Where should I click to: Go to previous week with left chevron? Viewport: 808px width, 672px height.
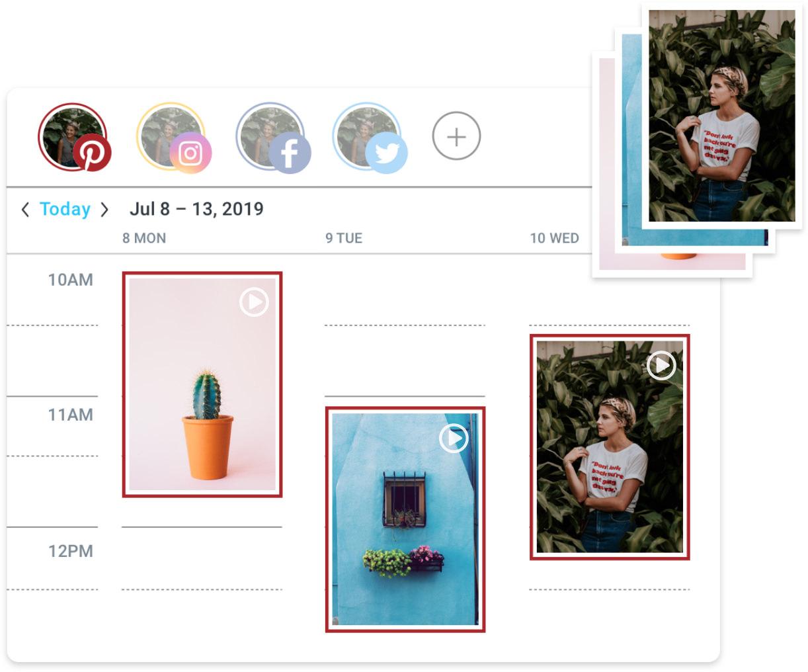[25, 210]
